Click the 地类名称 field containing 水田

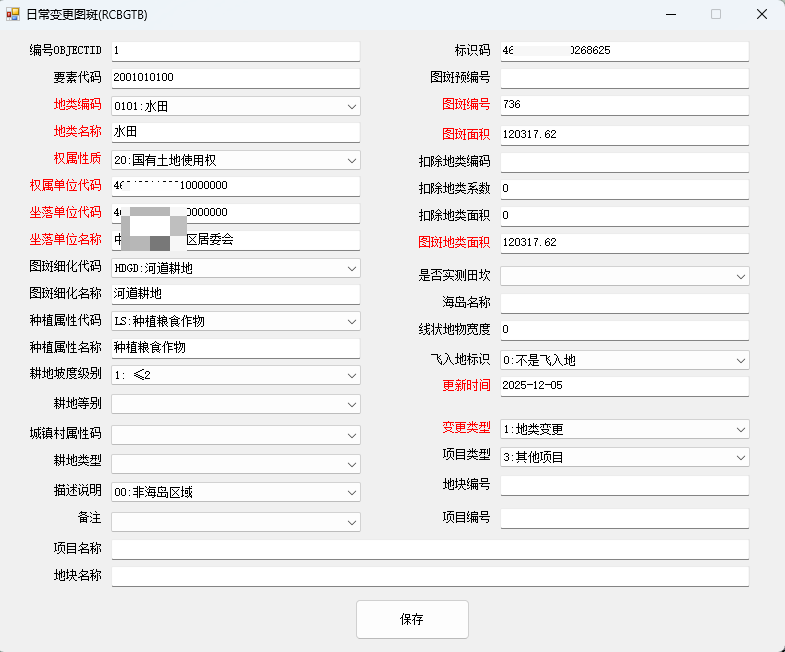[x=236, y=132]
